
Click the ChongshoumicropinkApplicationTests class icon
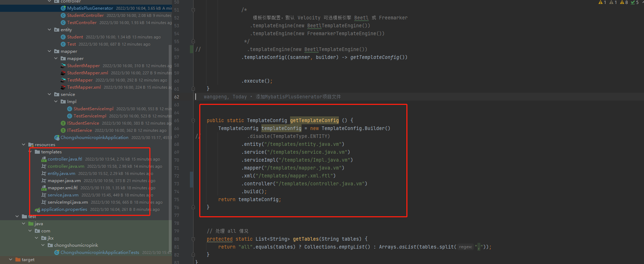point(57,252)
